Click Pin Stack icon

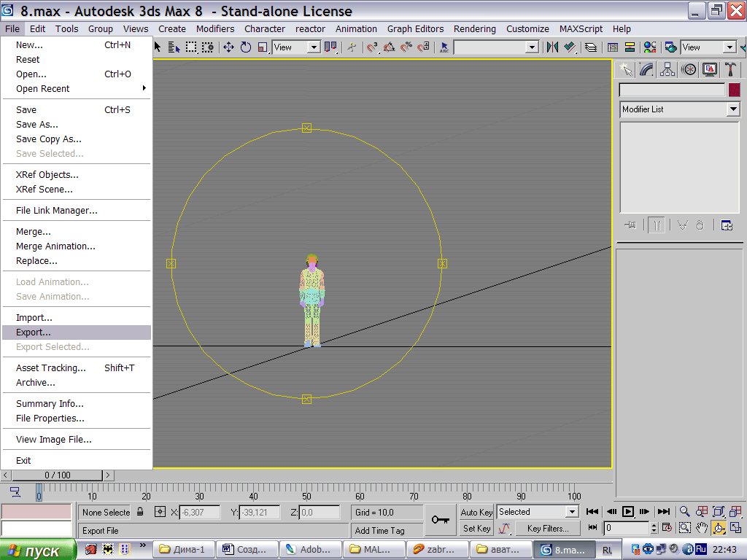[x=630, y=225]
